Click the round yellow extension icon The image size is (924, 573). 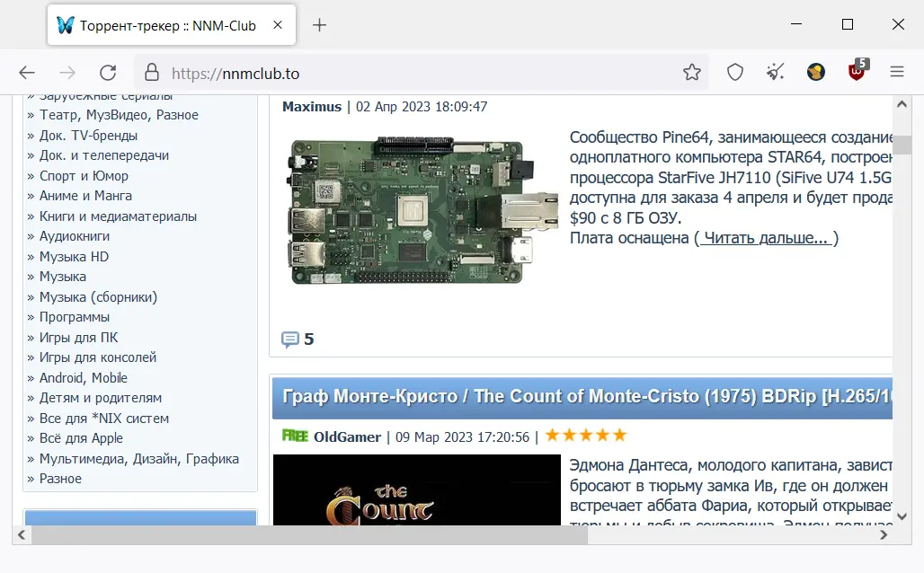816,73
